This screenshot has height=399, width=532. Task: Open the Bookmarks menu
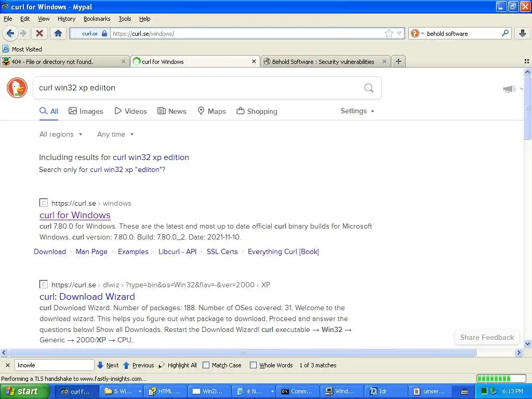[x=97, y=19]
